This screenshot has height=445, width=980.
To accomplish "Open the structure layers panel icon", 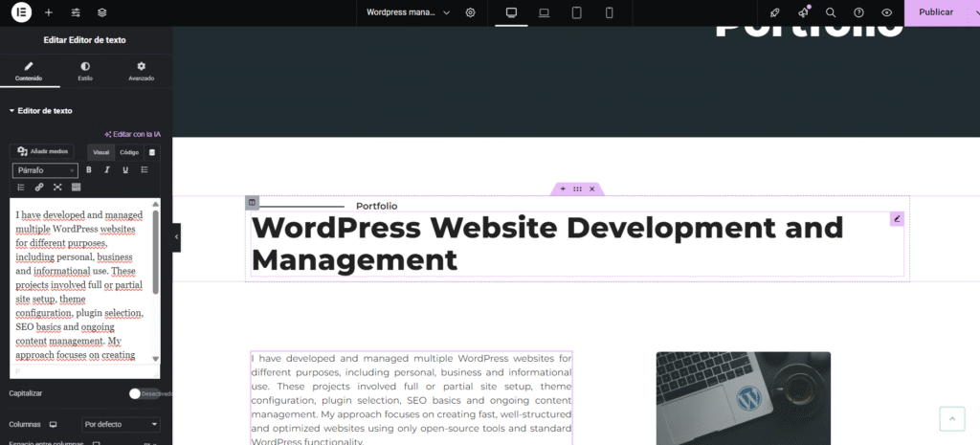I will tap(102, 12).
